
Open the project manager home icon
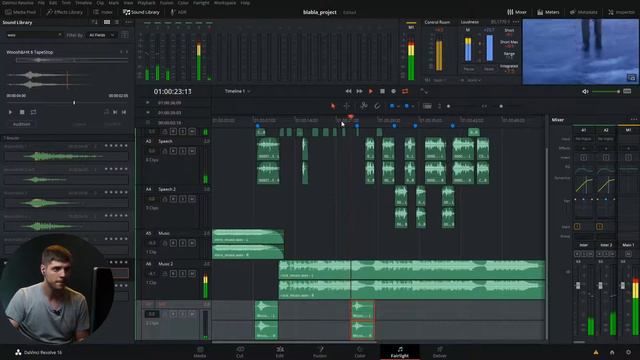pos(612,352)
